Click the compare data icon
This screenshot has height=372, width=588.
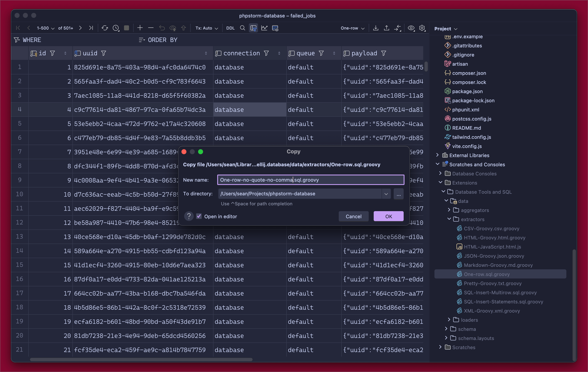(398, 28)
